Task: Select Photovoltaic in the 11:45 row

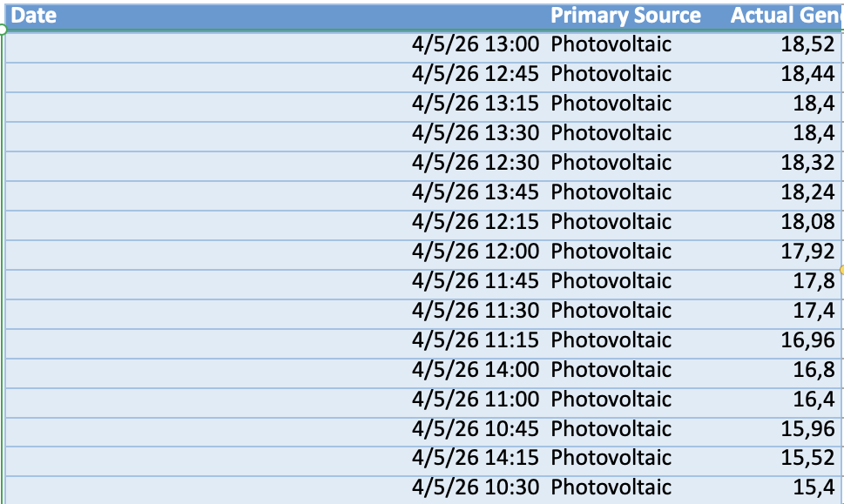Action: click(x=611, y=281)
